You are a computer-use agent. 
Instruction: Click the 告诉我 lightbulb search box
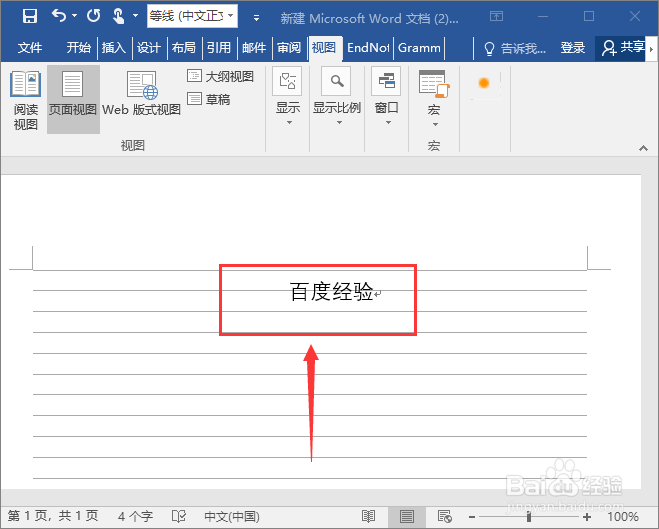pyautogui.click(x=515, y=48)
